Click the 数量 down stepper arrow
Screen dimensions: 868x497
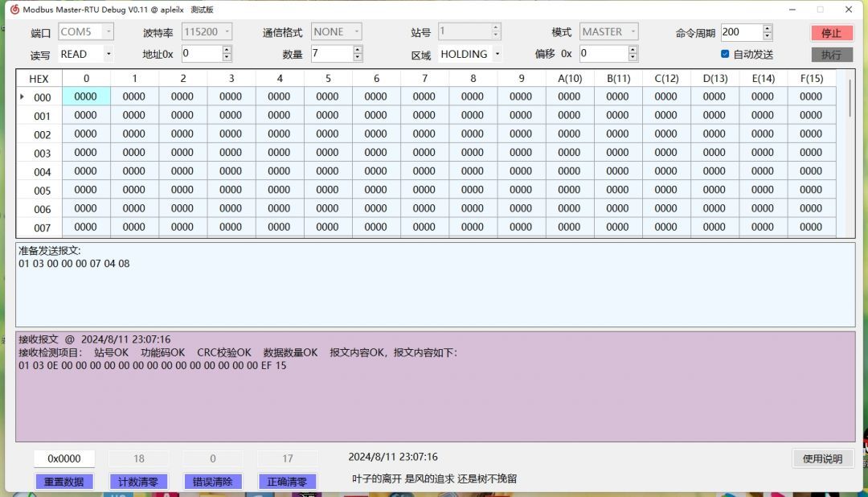[358, 57]
